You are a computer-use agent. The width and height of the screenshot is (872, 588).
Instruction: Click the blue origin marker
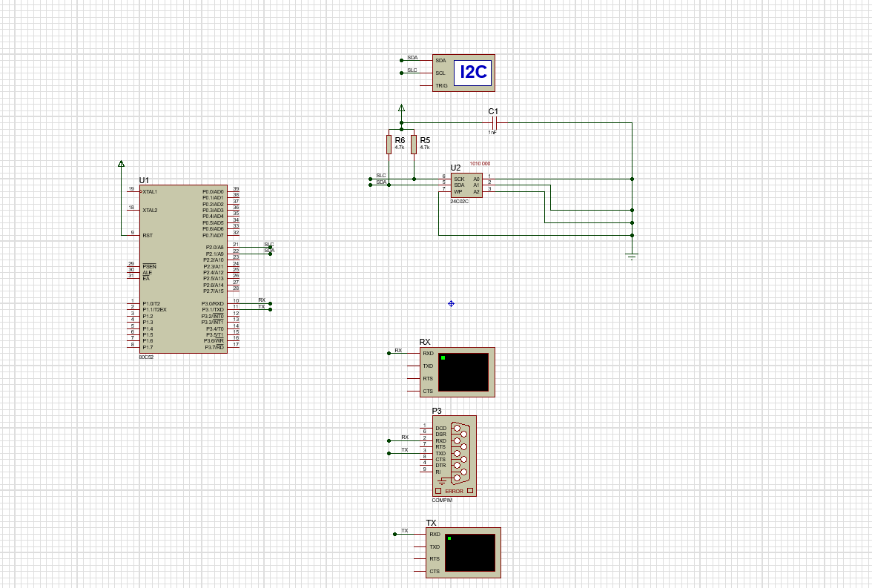(x=451, y=304)
